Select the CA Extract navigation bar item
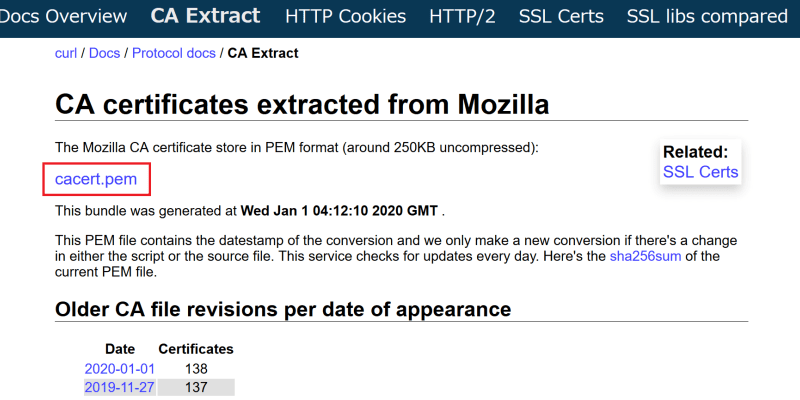Screen dimensions: 800x400 point(205,16)
